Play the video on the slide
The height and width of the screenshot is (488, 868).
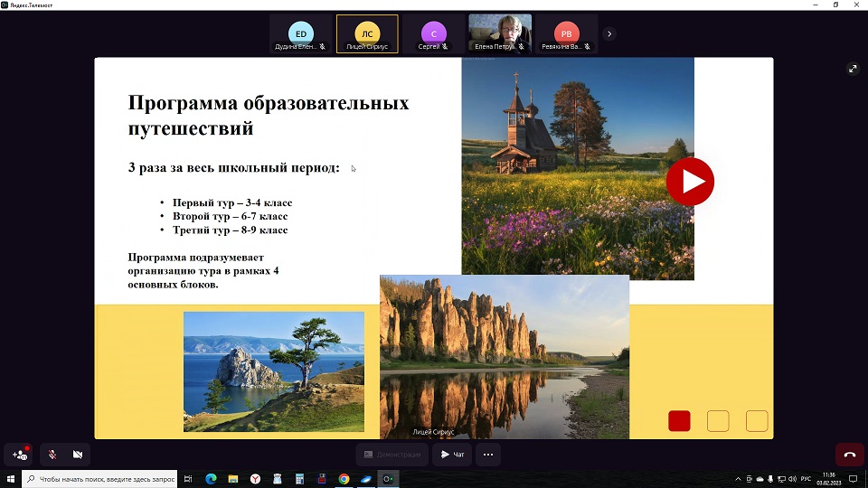tap(690, 182)
